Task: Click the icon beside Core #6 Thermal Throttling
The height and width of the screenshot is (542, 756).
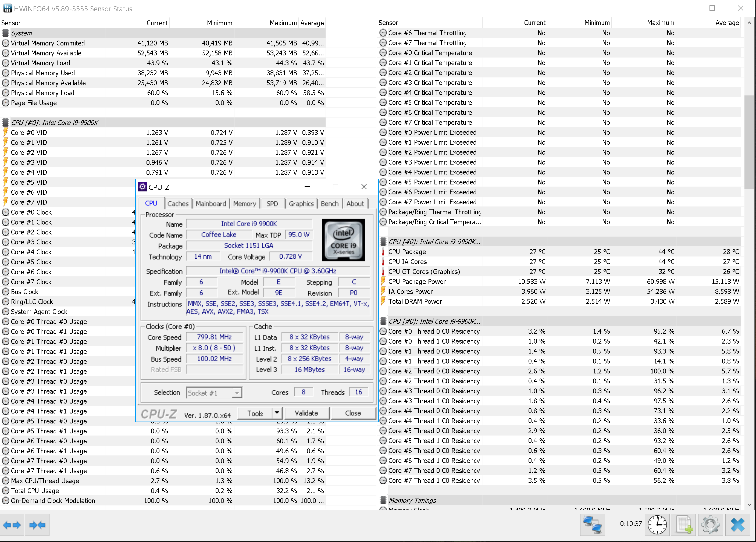Action: click(x=383, y=33)
